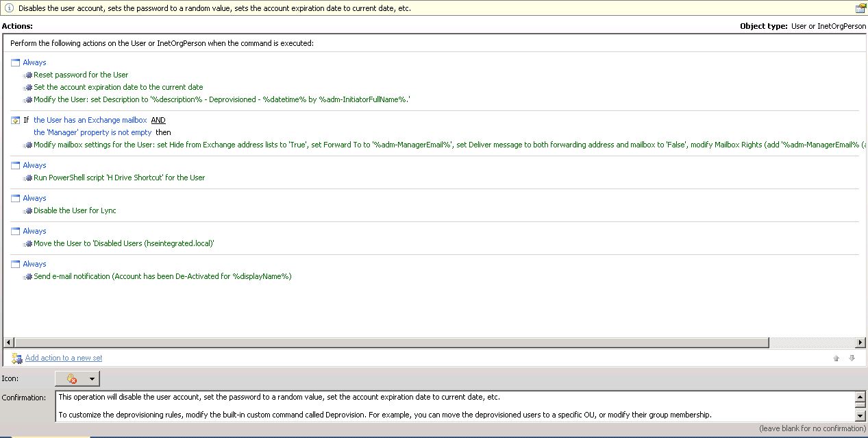
Task: Click the gear icon beside Send e-mail notification
Action: point(28,277)
